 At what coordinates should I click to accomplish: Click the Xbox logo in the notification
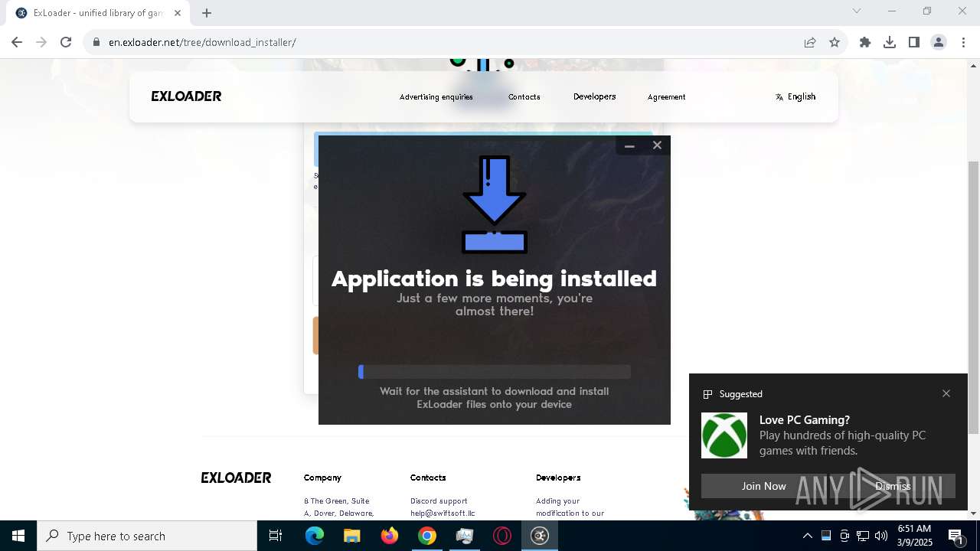(x=724, y=435)
